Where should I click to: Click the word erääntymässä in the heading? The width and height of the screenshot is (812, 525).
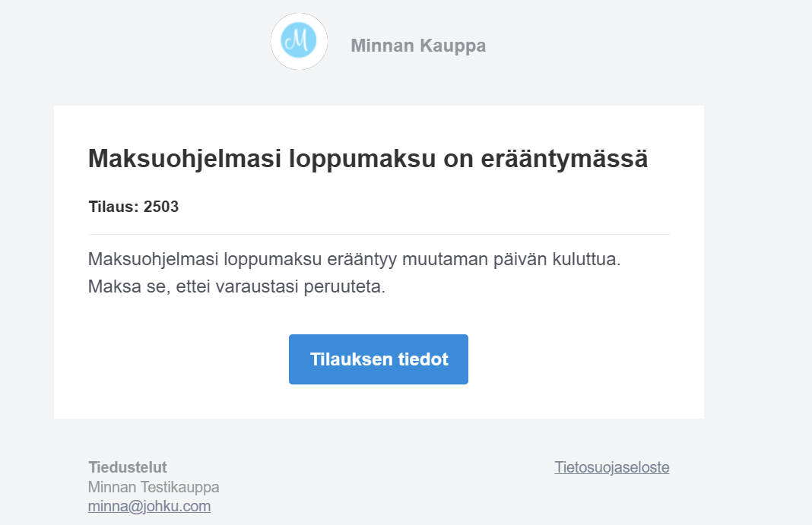[x=564, y=158]
